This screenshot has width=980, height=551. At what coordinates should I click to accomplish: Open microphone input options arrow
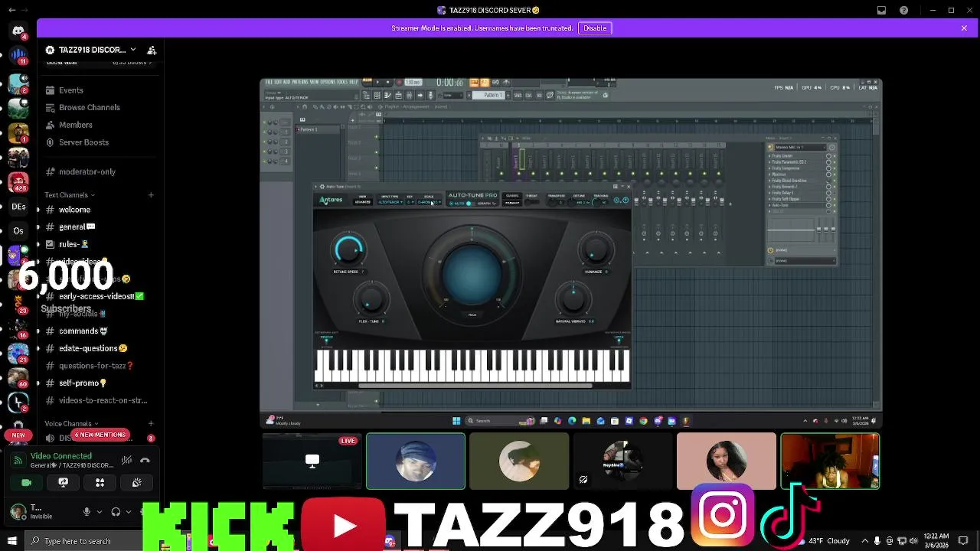coord(100,512)
